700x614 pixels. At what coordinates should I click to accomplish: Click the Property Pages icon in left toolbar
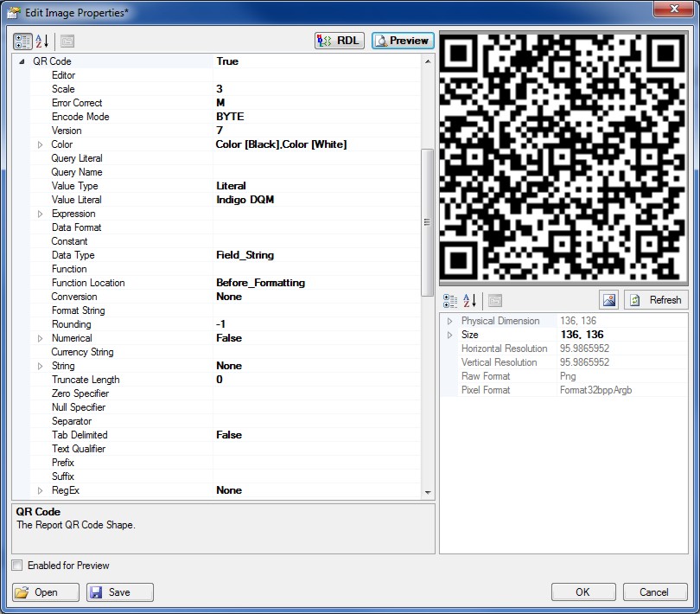point(67,41)
